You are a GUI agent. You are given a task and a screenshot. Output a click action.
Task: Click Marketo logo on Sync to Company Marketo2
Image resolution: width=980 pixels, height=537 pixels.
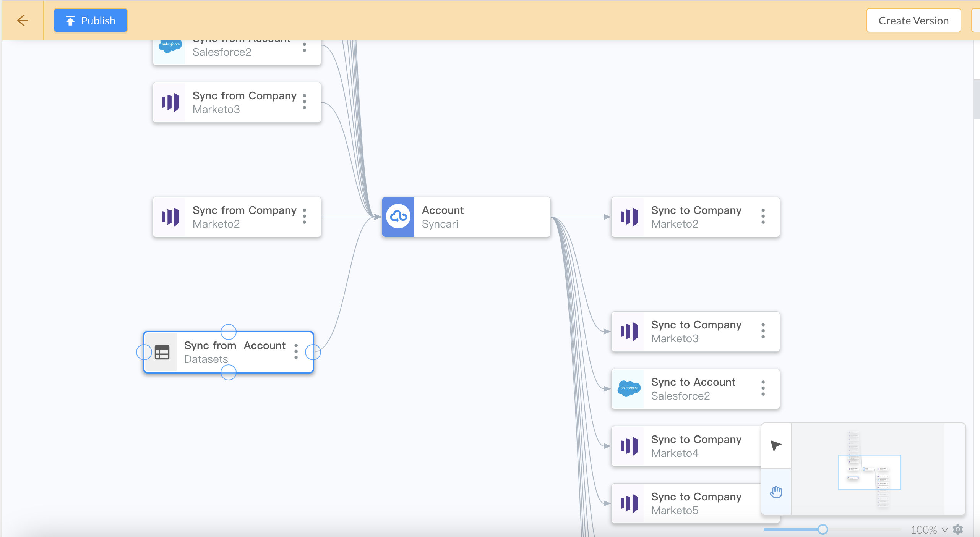[629, 217]
